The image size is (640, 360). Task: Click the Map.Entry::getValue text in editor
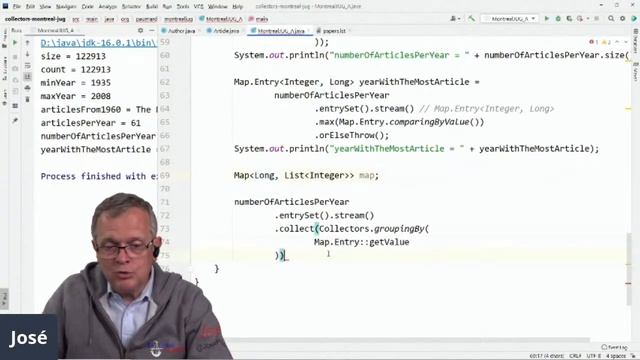361,242
